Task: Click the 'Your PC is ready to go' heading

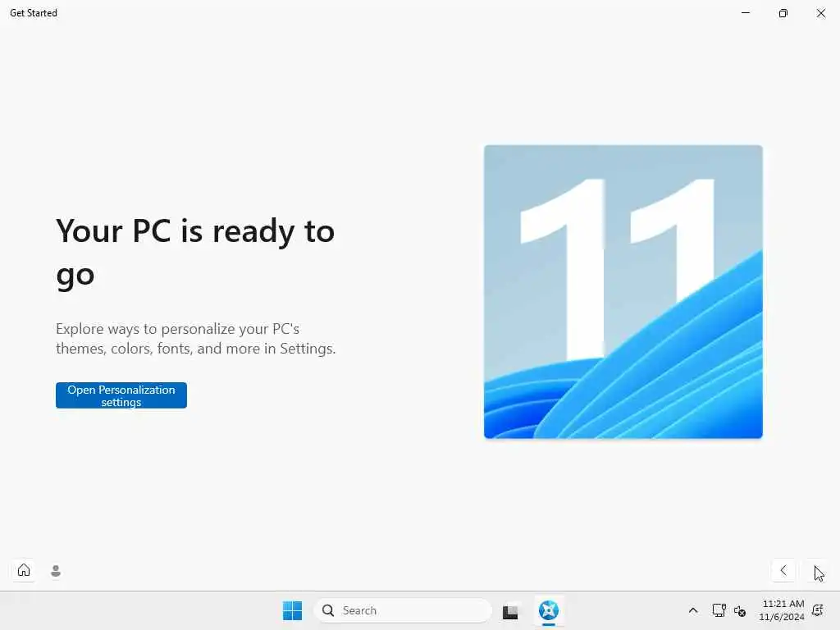Action: [195, 253]
